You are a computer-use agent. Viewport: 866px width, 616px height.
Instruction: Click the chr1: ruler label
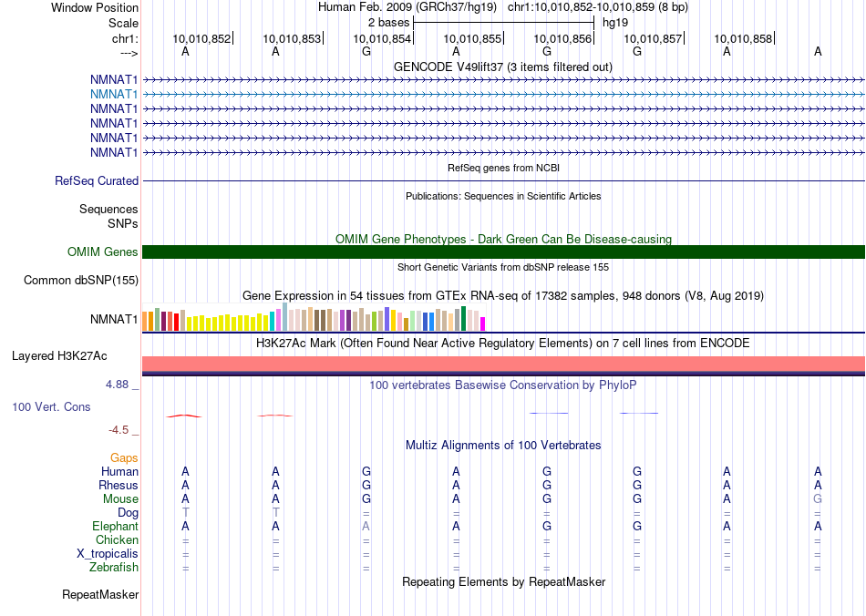click(x=125, y=38)
